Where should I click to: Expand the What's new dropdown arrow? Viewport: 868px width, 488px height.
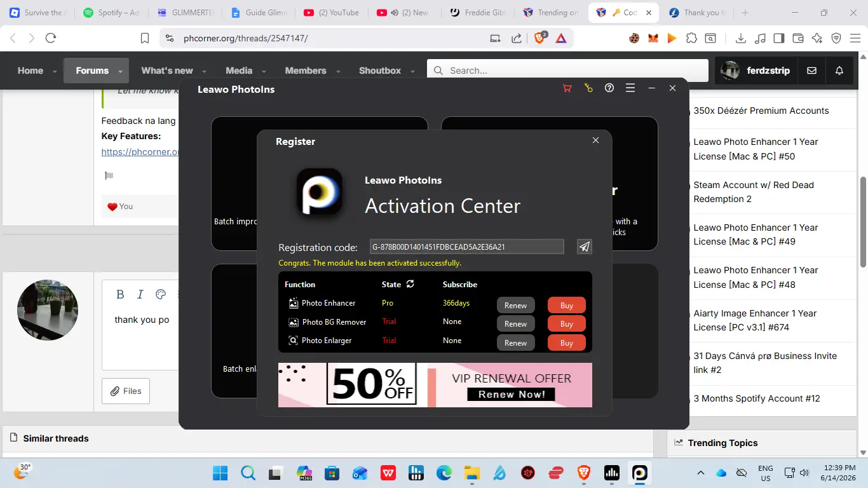coord(204,71)
